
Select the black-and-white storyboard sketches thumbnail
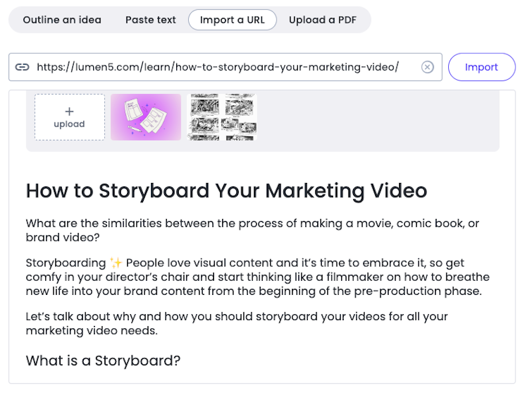coord(222,117)
